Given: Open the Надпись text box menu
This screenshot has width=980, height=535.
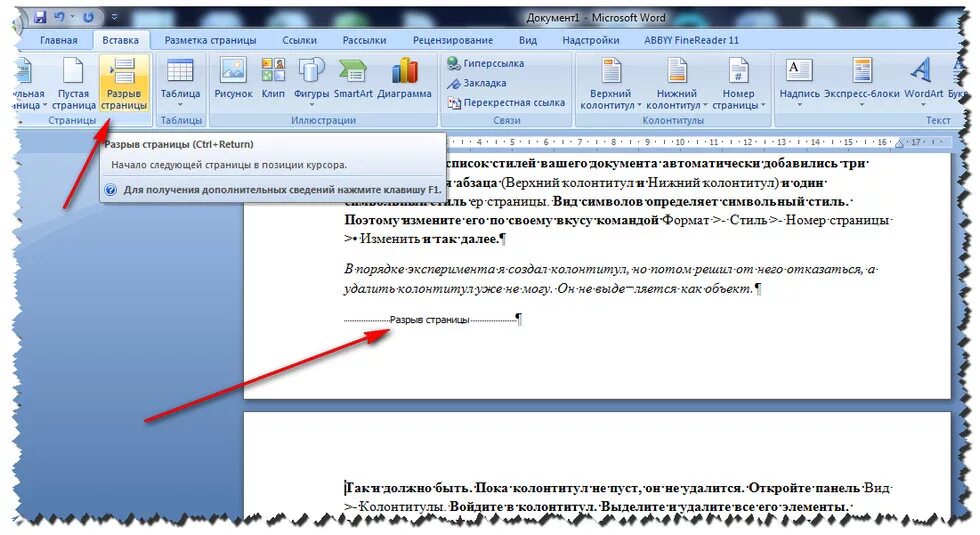Looking at the screenshot, I should click(799, 82).
